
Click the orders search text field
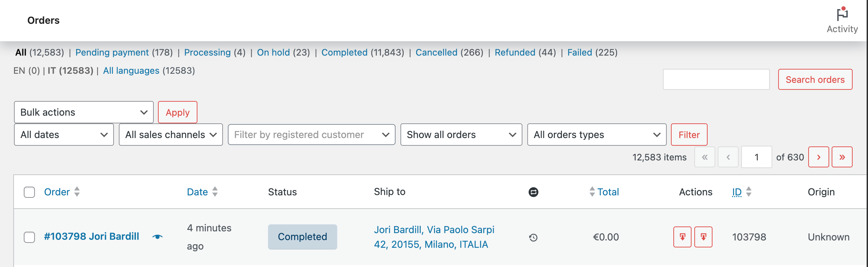716,79
